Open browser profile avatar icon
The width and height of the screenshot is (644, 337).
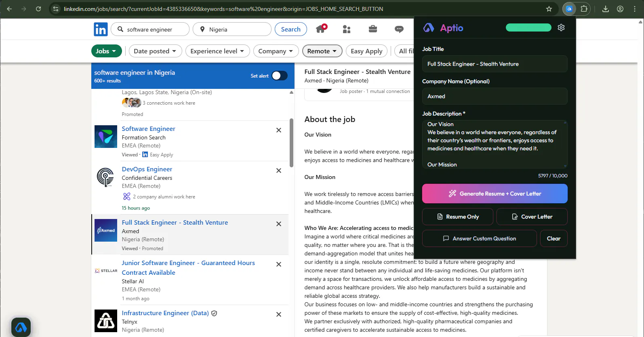pos(620,9)
